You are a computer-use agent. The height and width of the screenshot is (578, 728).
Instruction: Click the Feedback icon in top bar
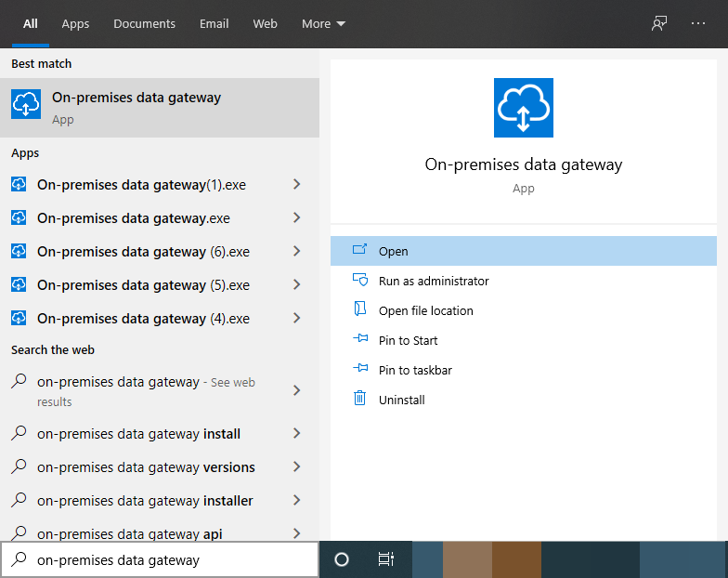point(659,24)
